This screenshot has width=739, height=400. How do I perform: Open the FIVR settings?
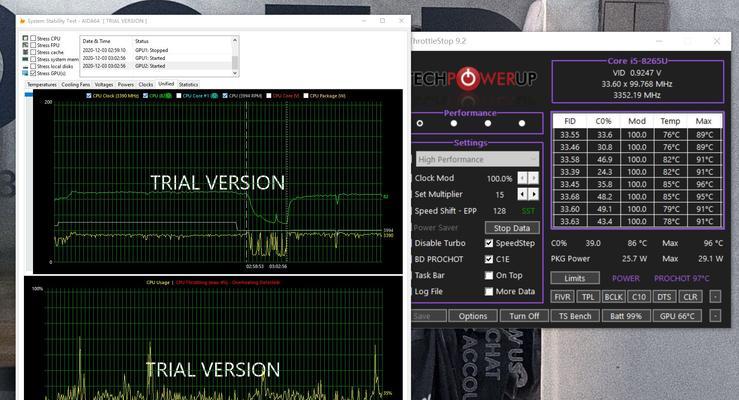click(x=562, y=297)
